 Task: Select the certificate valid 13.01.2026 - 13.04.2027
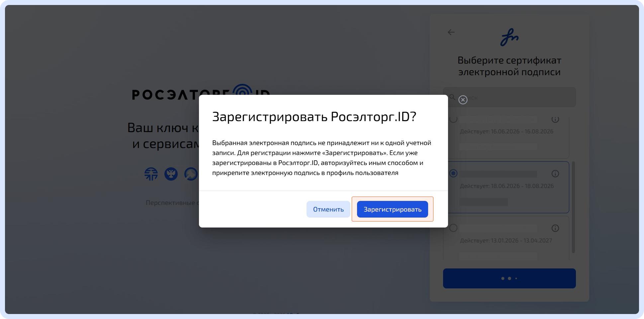453,228
